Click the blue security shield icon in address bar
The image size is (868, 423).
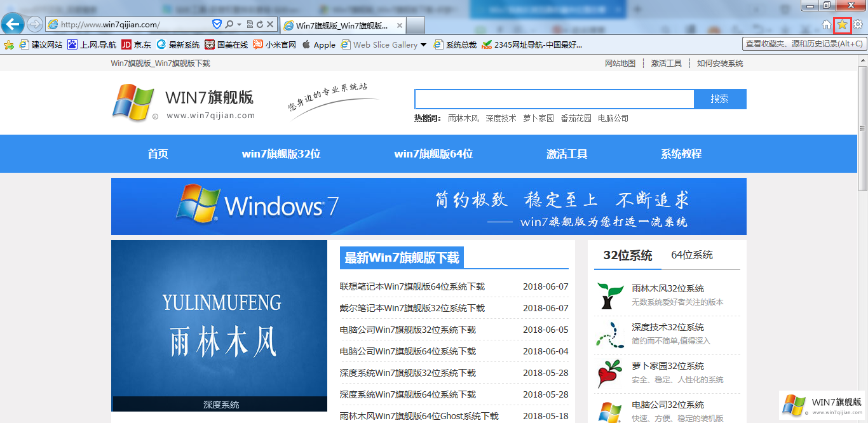[x=216, y=24]
